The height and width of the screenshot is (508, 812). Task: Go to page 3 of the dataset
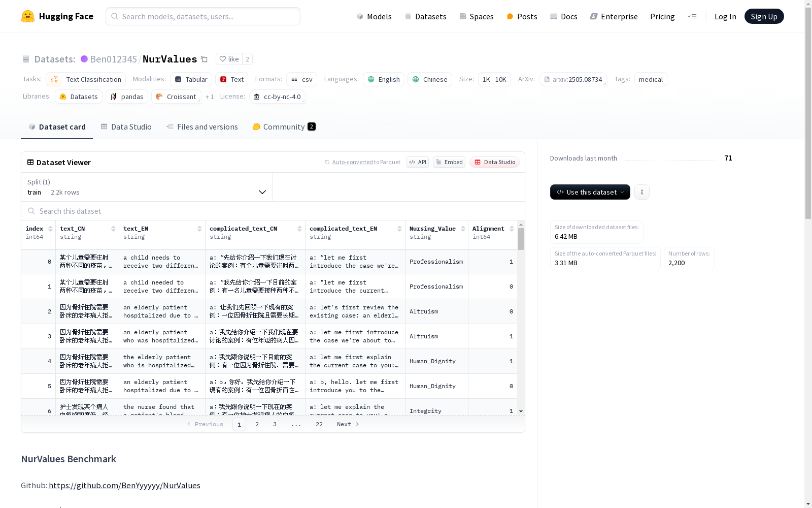pyautogui.click(x=275, y=424)
